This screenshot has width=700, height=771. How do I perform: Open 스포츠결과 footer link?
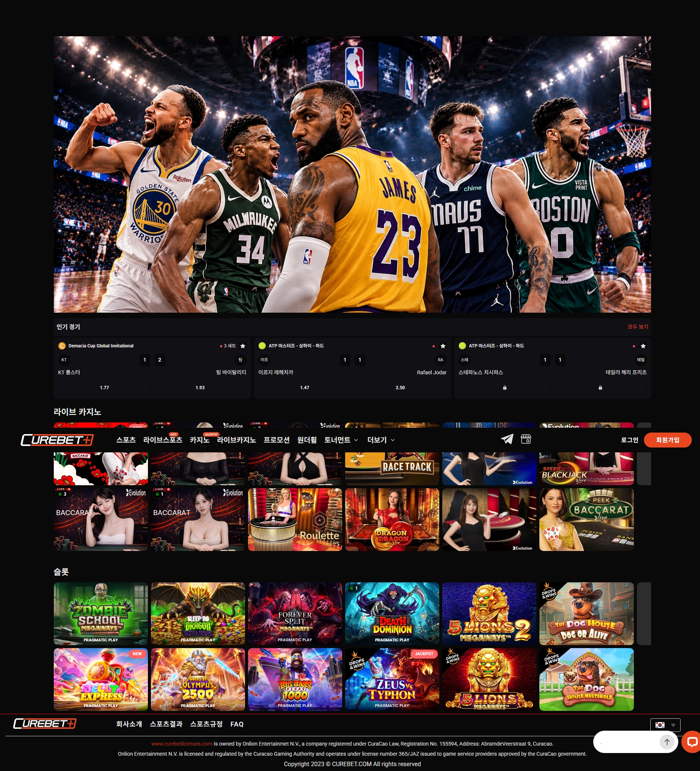(x=166, y=724)
